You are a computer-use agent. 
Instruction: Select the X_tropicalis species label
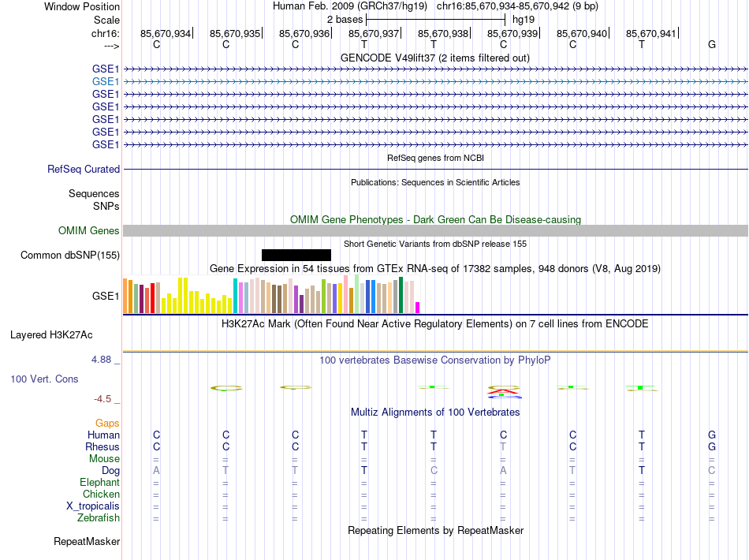[93, 506]
